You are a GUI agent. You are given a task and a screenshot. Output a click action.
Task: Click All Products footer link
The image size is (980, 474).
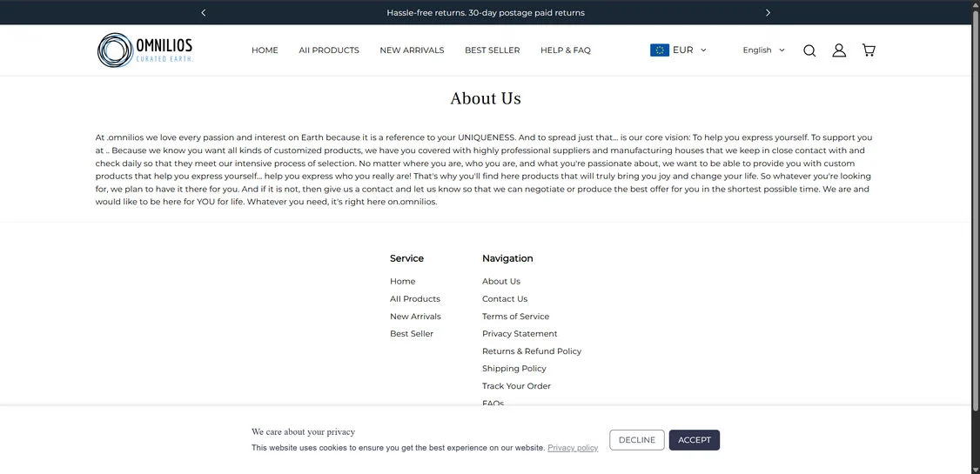[x=415, y=298]
